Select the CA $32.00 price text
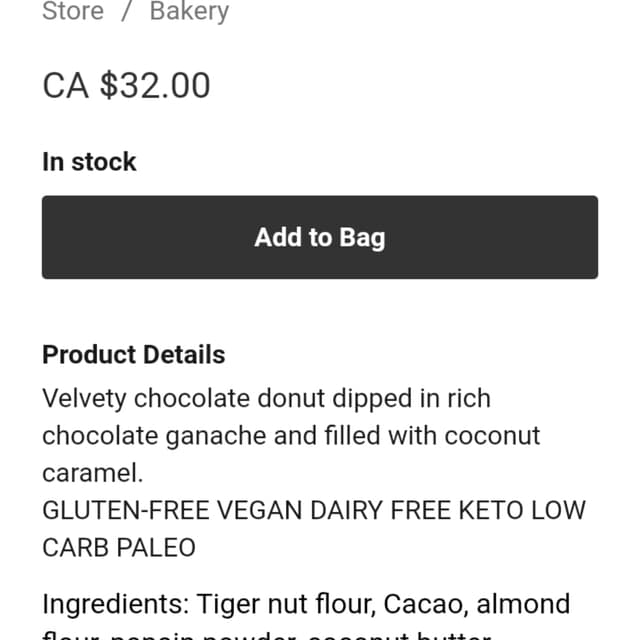The height and width of the screenshot is (640, 640). tap(127, 85)
